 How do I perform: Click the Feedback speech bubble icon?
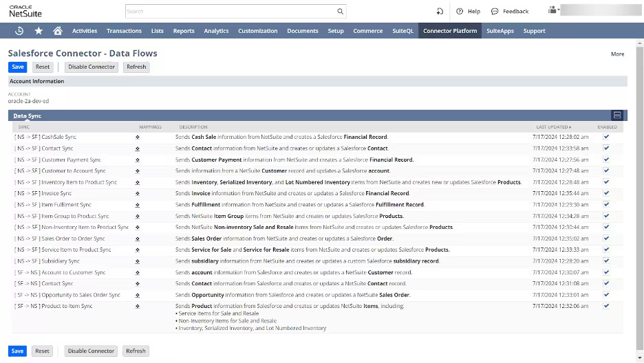(495, 12)
